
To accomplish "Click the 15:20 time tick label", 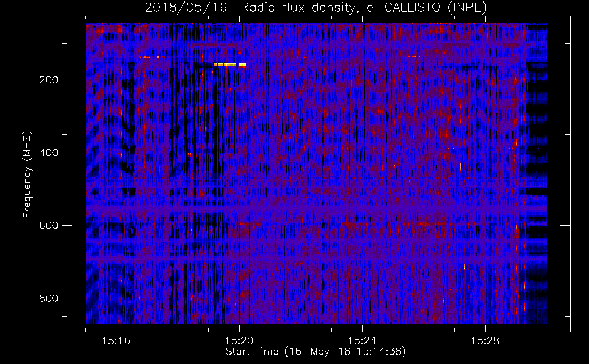I will click(239, 341).
